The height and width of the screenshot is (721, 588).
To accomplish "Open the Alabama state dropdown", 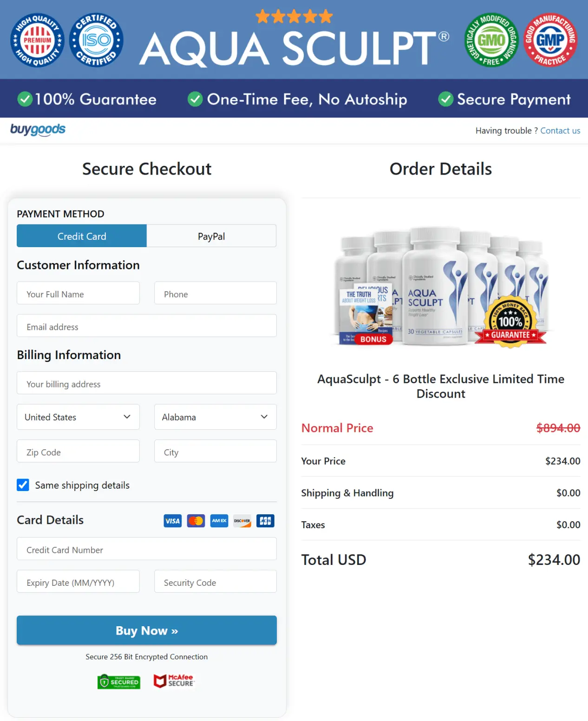I will click(215, 417).
